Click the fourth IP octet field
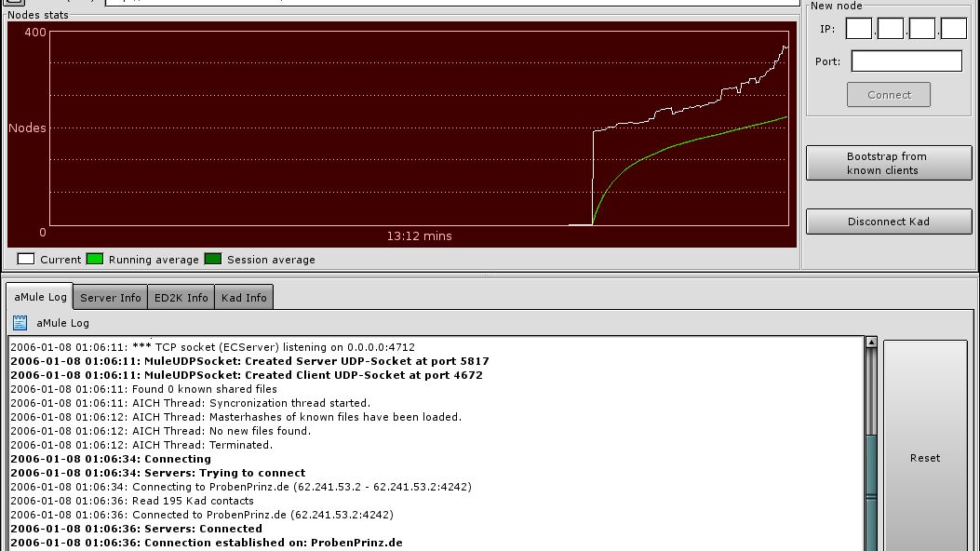Image resolution: width=980 pixels, height=551 pixels. [954, 29]
